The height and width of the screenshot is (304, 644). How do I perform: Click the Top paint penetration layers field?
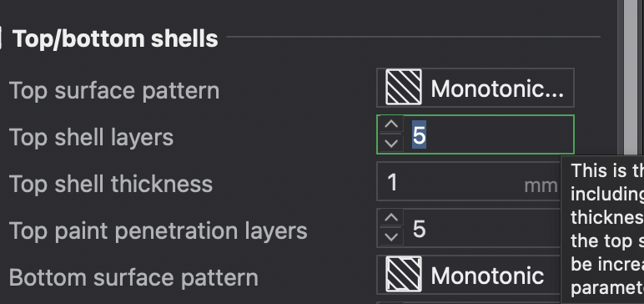[x=469, y=228]
